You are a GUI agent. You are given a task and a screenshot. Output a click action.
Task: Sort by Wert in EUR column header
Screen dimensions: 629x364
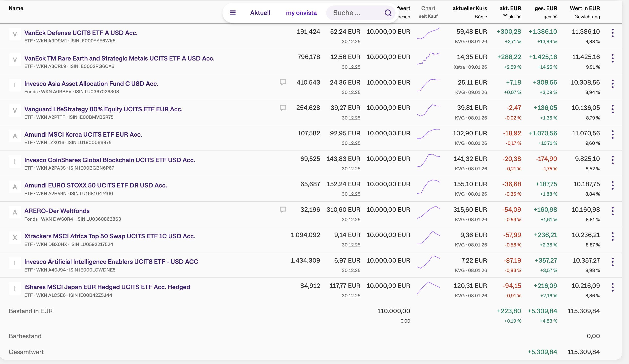585,8
